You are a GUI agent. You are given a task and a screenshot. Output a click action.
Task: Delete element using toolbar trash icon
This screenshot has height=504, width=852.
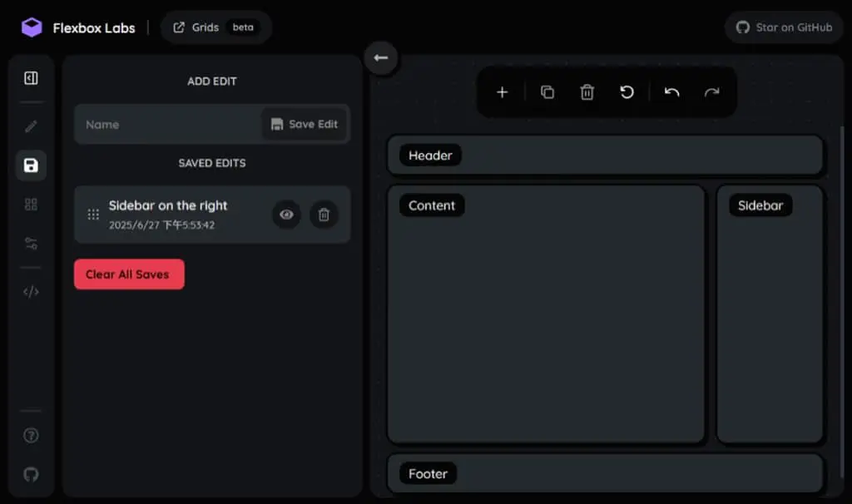click(587, 92)
